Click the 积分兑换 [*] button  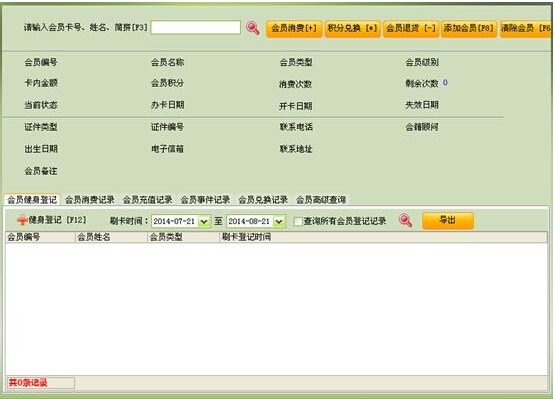click(x=353, y=28)
